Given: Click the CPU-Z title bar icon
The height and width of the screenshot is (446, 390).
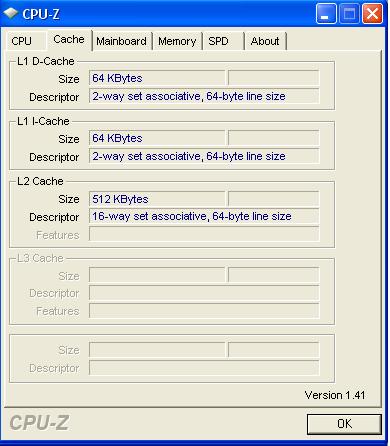Looking at the screenshot, I should click(10, 13).
